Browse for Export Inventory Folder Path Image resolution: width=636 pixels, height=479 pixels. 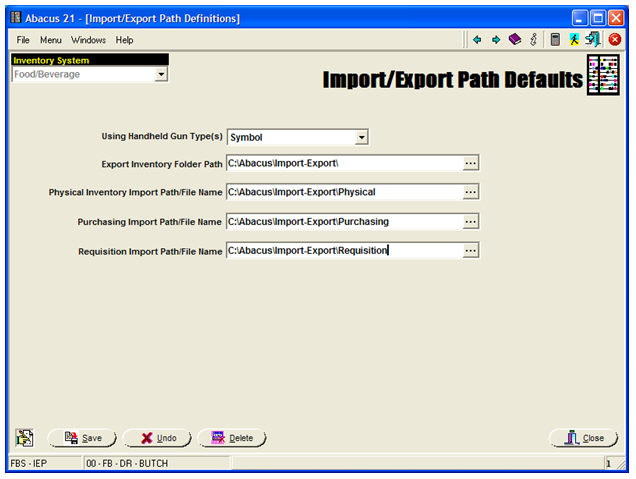(x=471, y=163)
